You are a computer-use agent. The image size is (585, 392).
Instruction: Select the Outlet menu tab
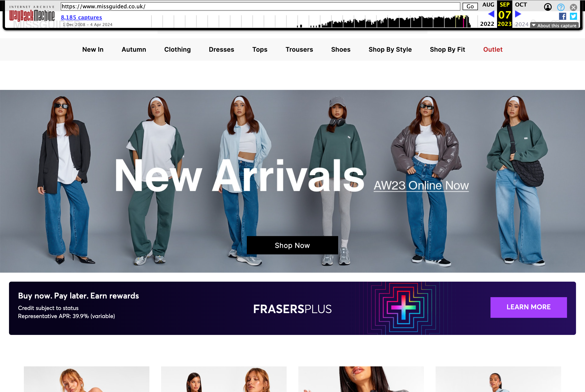coord(493,49)
